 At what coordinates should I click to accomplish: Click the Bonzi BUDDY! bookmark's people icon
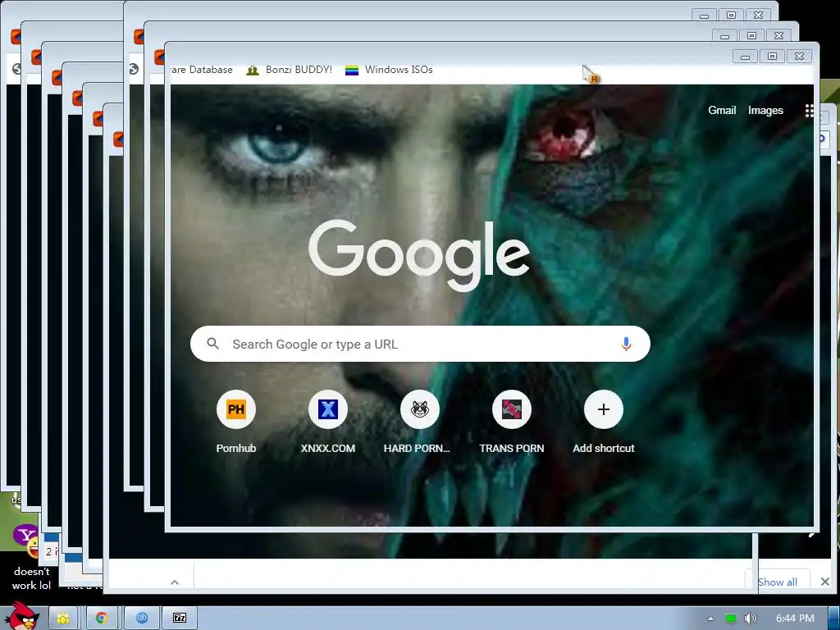(253, 71)
